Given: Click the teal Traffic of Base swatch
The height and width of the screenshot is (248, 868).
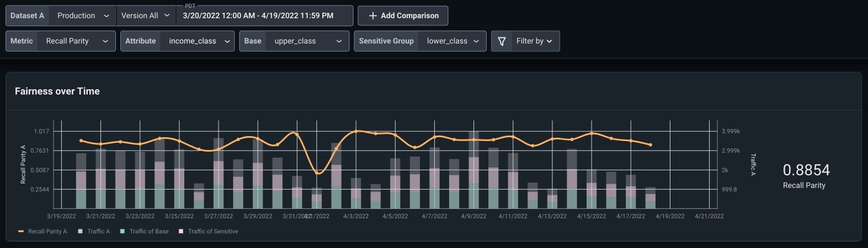Looking at the screenshot, I should [x=123, y=231].
